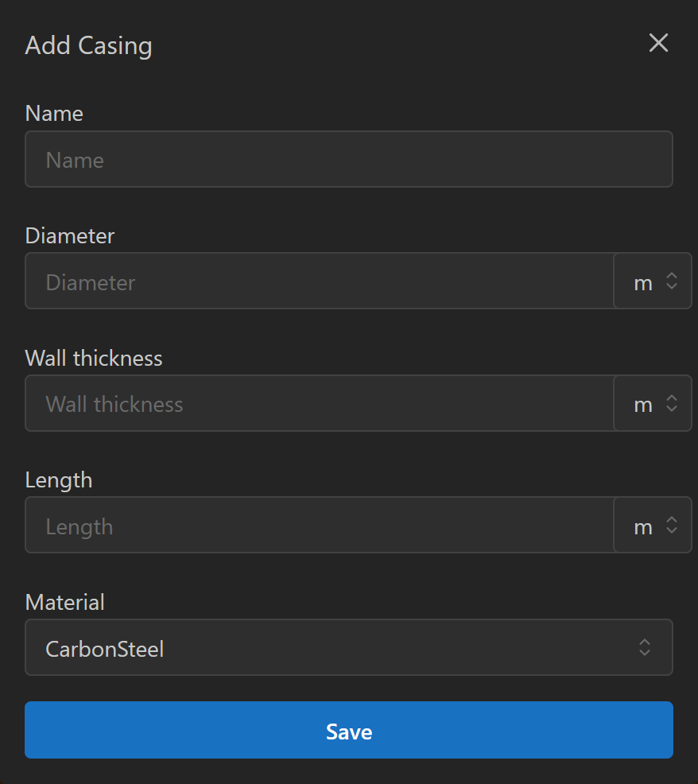Click the Length value field

click(x=318, y=525)
